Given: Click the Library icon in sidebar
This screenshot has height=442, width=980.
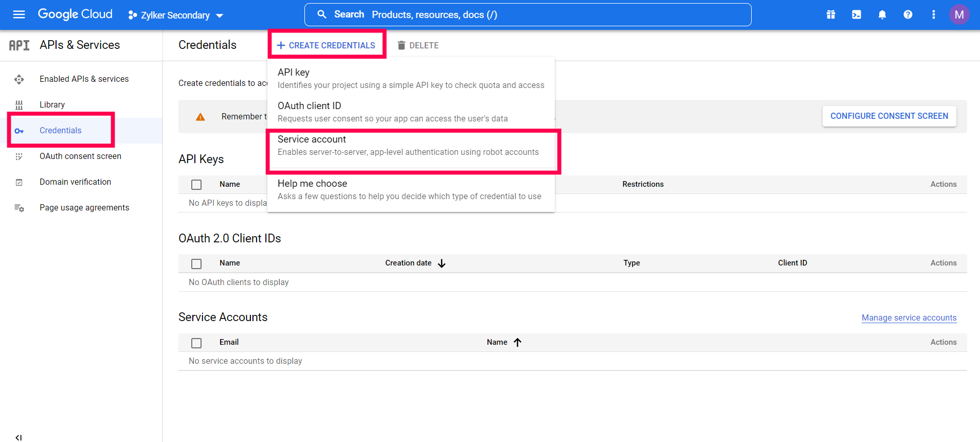Looking at the screenshot, I should click(19, 105).
